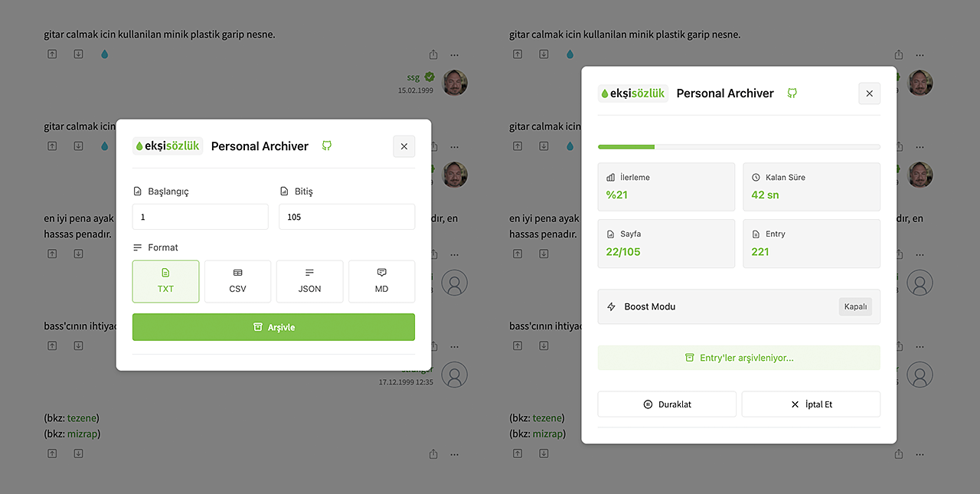Open GitHub icon in left Archiver dialog
Viewport: 980px width, 494px height.
coord(327,146)
